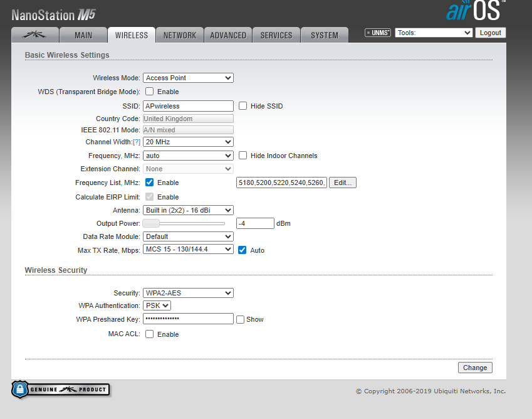Uncheck the Max TX Rate Auto checkbox

[x=242, y=250]
